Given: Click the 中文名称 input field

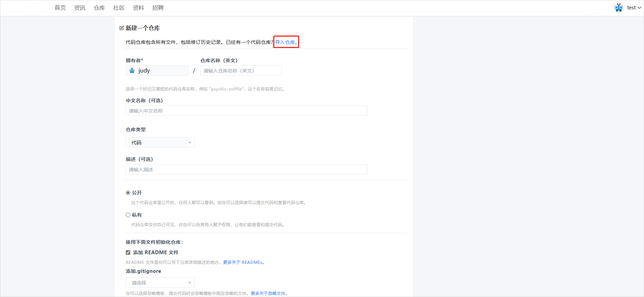Looking at the screenshot, I should (x=246, y=111).
